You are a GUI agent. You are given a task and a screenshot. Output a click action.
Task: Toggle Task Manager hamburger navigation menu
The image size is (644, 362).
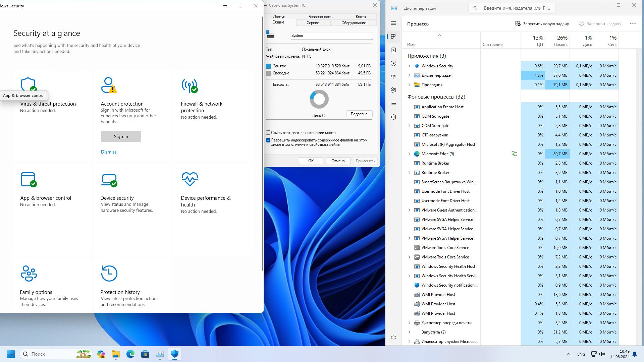[x=393, y=23]
